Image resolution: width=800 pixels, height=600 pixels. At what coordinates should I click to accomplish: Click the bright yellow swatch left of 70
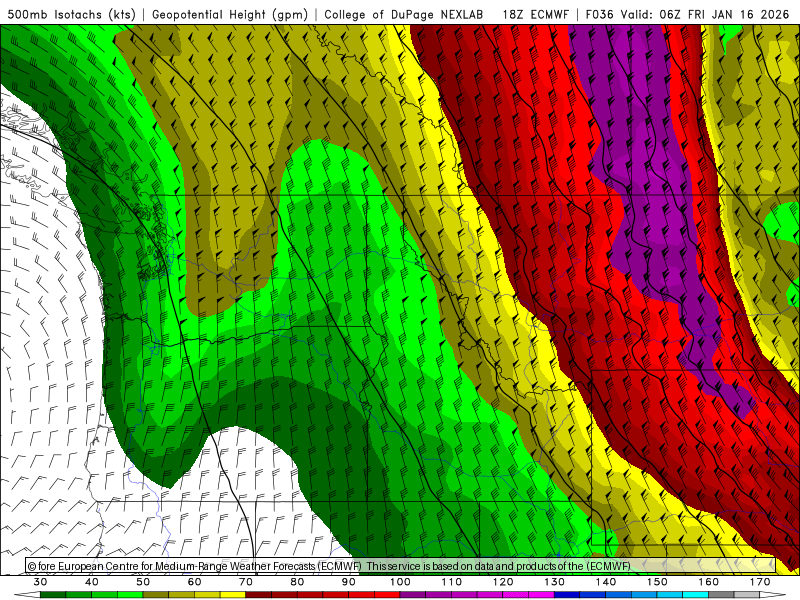[233, 595]
